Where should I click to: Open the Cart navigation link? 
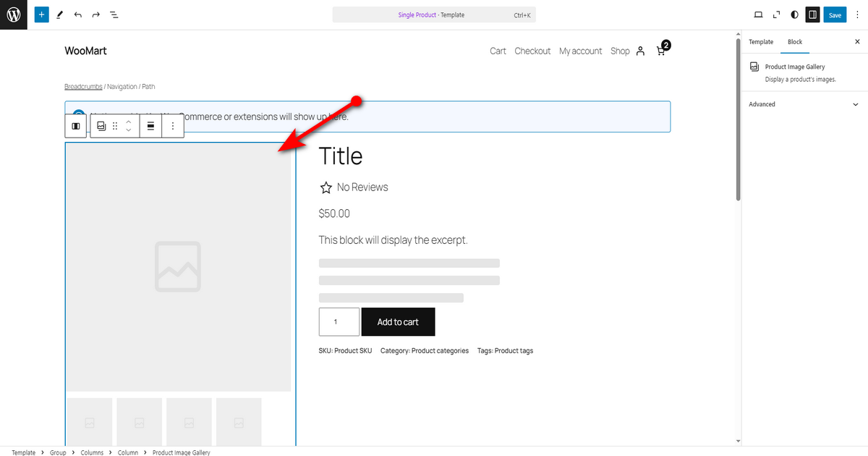(498, 51)
